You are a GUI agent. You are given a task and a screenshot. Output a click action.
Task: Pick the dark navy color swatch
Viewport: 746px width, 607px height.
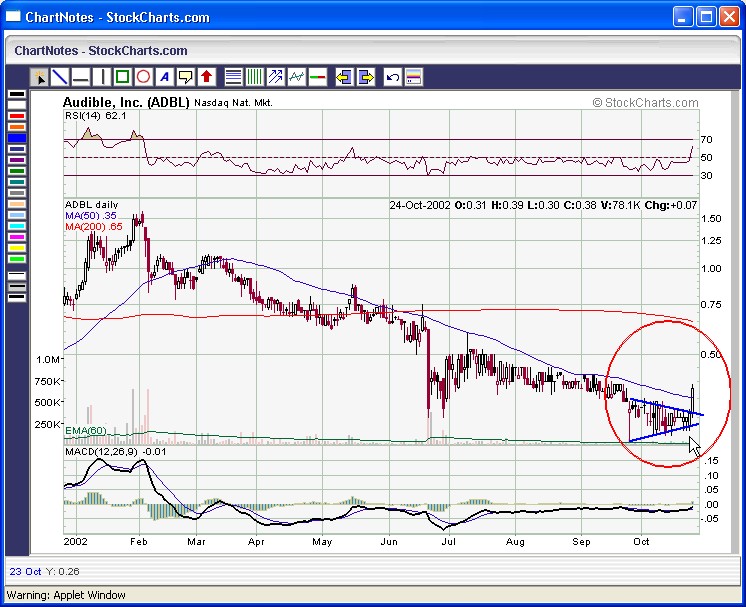(17, 149)
